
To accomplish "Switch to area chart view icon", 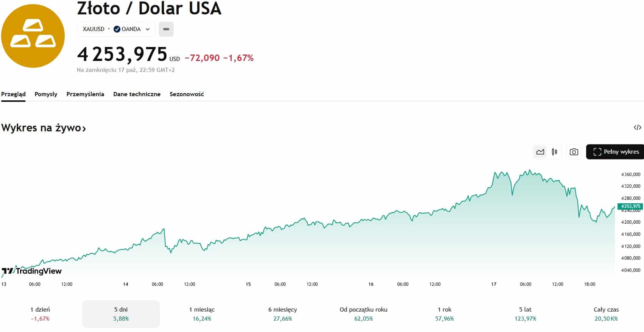I will [540, 152].
